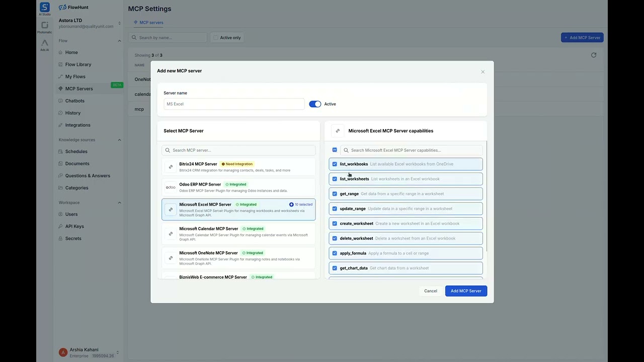The height and width of the screenshot is (362, 644).
Task: Collapse the Knowledge sources section
Action: click(x=119, y=140)
